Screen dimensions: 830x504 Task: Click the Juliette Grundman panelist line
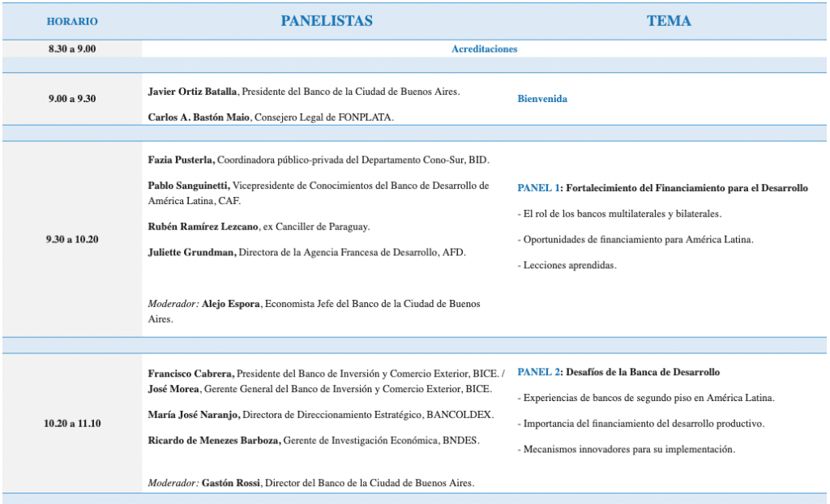coord(307,252)
